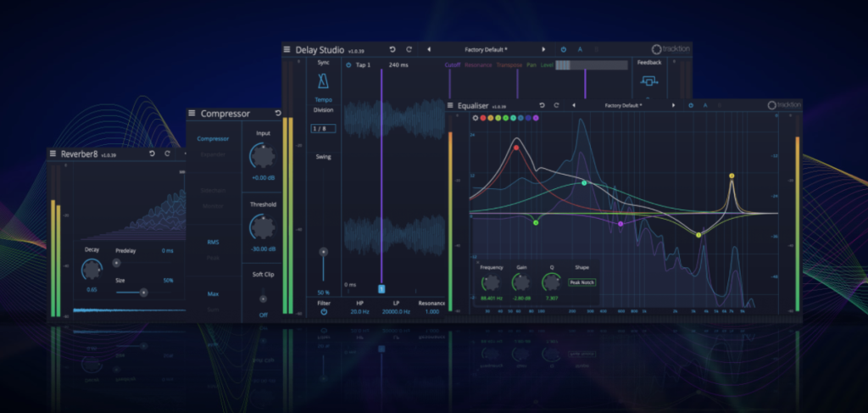Select RMS detection mode

tap(213, 242)
